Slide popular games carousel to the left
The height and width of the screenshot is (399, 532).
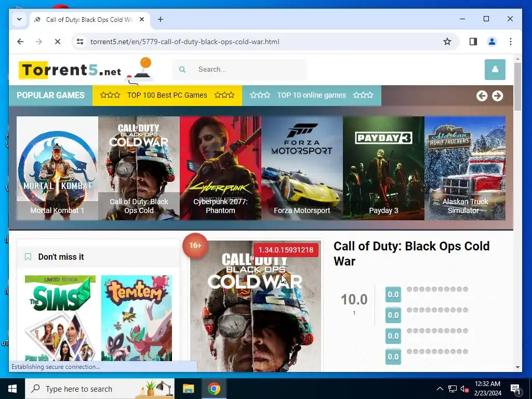click(482, 96)
